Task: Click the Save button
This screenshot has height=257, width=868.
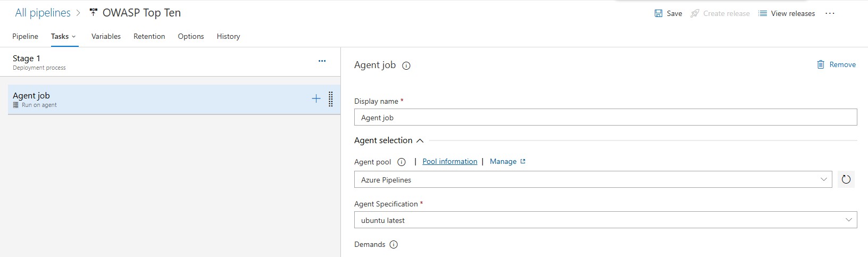Action: [668, 13]
